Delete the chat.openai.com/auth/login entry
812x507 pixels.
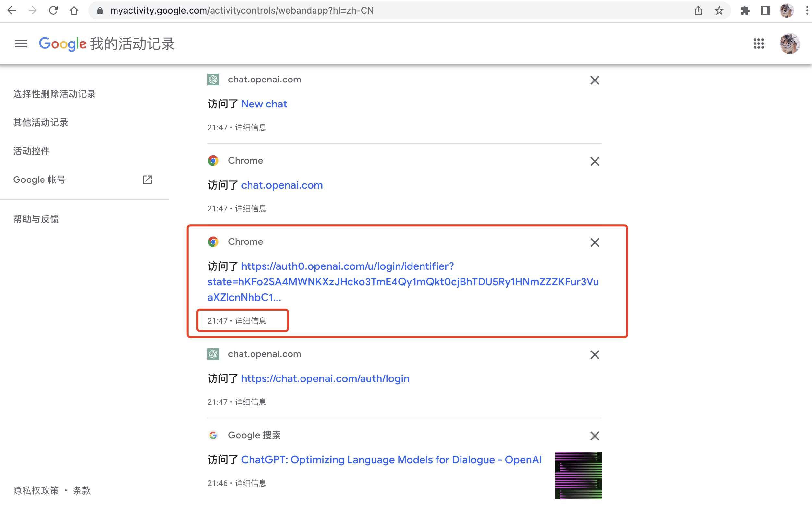pos(595,355)
